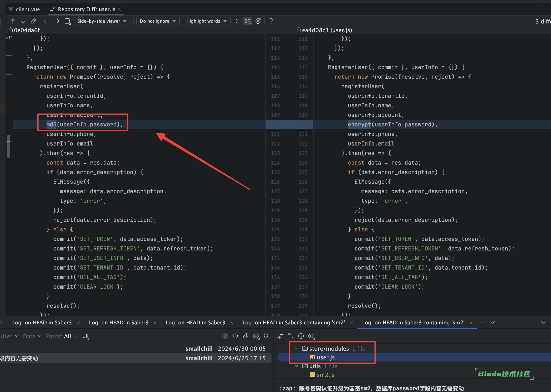This screenshot has width=551, height=392.
Task: Click the pencil jump-to-source icon
Action: coord(34,21)
